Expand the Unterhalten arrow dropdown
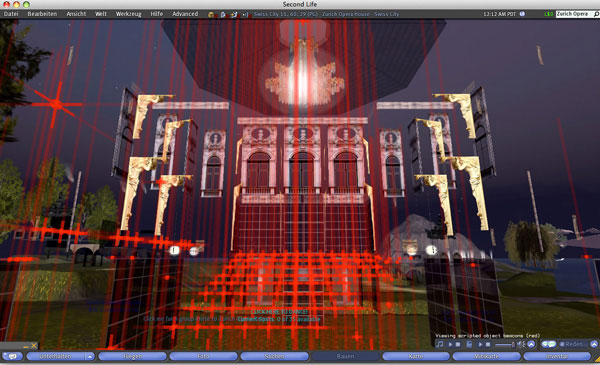Viewport: 600px width, 365px height. (90, 356)
